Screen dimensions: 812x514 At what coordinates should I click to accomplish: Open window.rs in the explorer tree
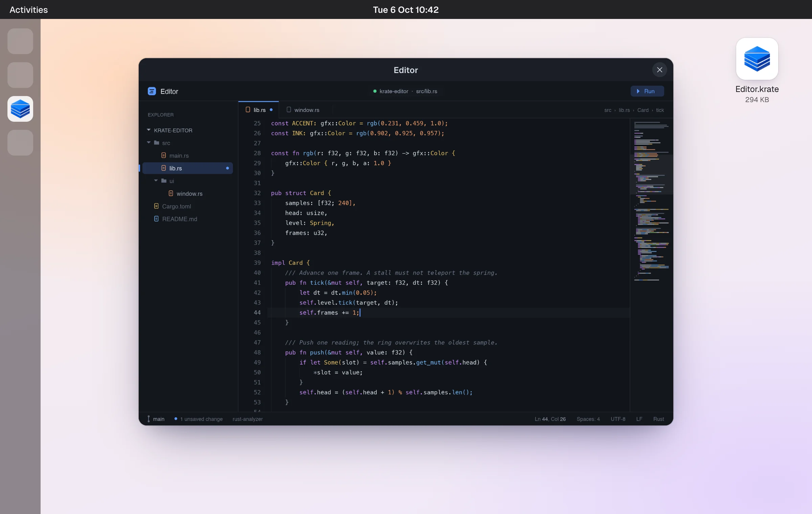tap(187, 193)
